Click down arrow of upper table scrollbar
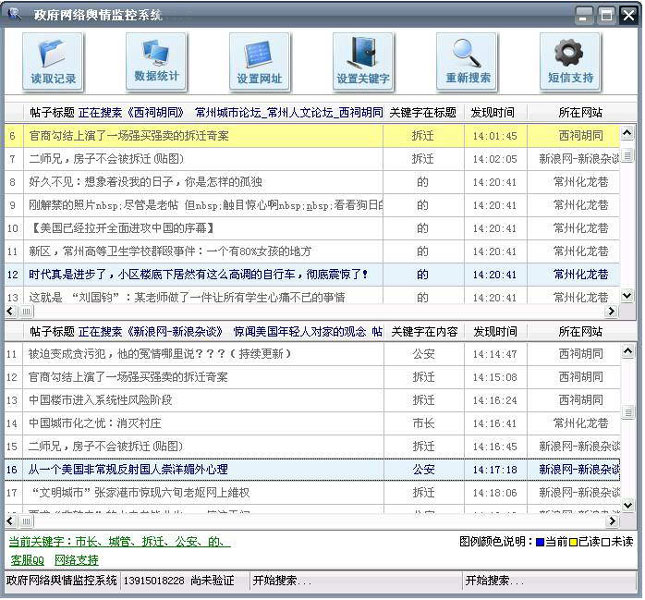 click(x=627, y=295)
